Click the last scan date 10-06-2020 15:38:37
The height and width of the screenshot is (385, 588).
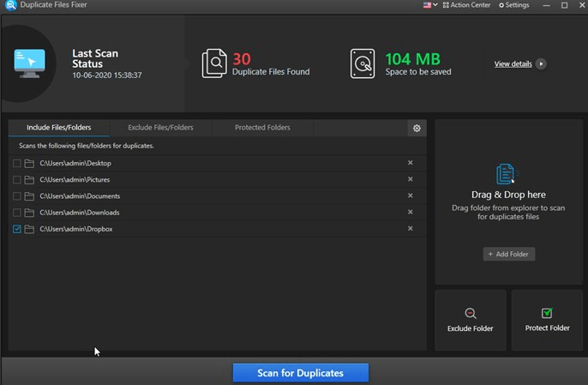point(107,75)
